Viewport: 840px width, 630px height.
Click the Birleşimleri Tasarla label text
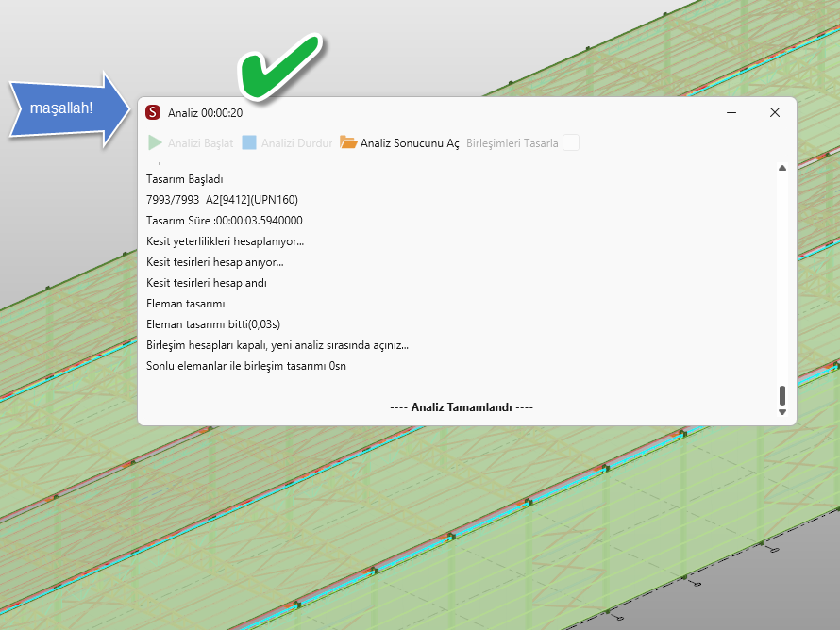(512, 143)
